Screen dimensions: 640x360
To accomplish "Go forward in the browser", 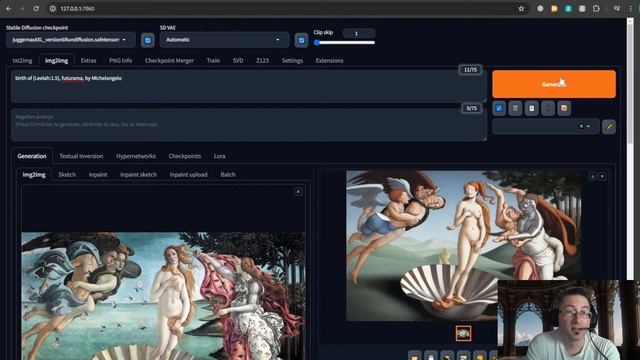I will tap(22, 8).
